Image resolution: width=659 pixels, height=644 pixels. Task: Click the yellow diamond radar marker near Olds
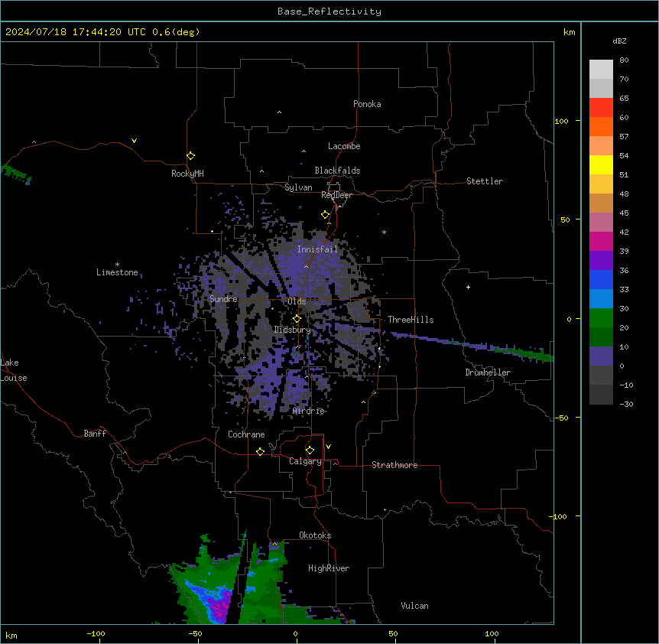click(297, 318)
